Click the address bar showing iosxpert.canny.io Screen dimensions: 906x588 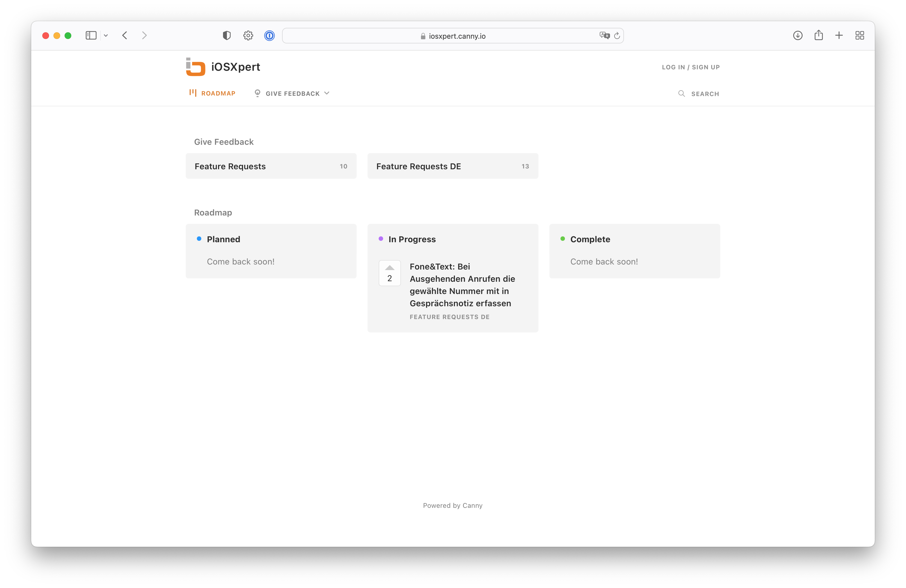click(453, 36)
